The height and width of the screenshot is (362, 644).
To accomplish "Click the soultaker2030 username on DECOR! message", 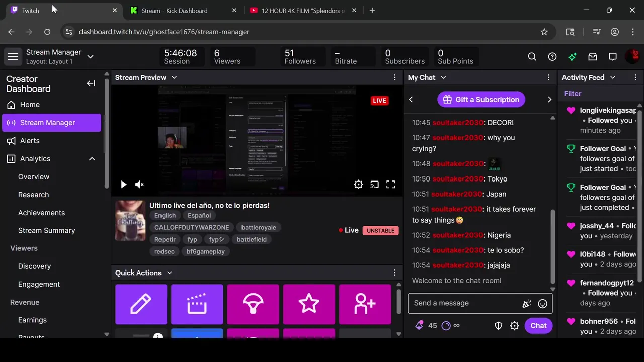I will 457,123.
